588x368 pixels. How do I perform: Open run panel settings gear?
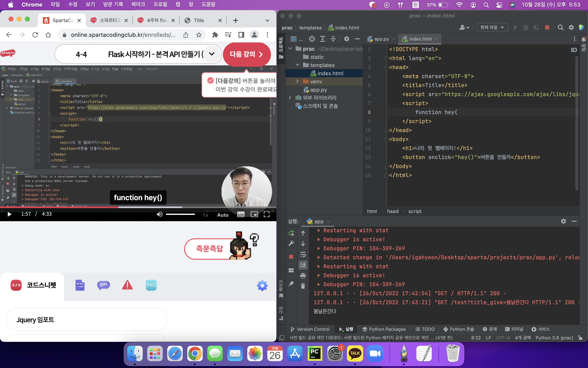pyautogui.click(x=563, y=221)
